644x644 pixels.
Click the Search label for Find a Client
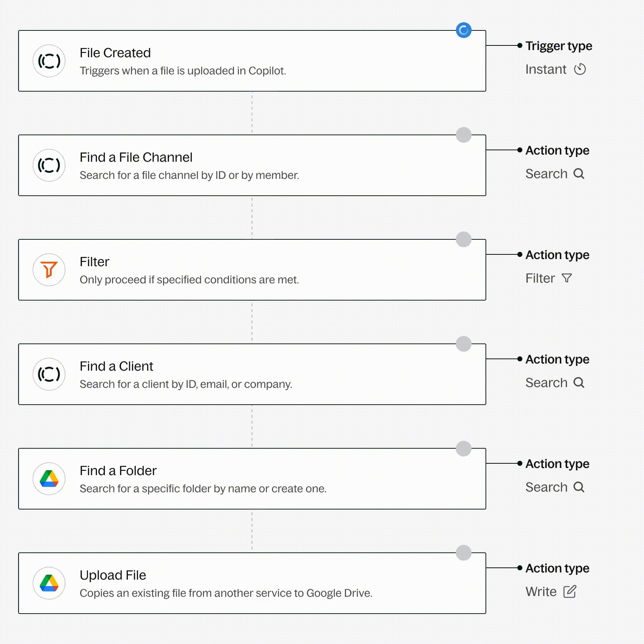pos(546,382)
